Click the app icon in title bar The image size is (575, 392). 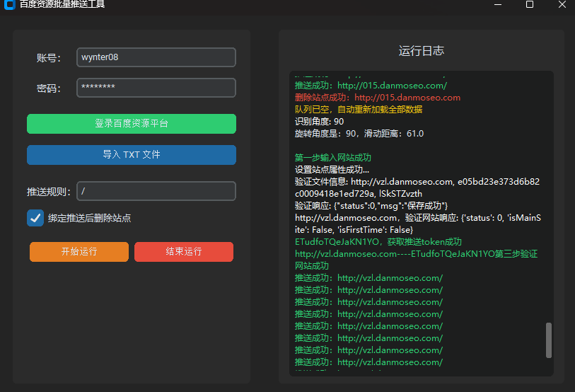pyautogui.click(x=9, y=4)
